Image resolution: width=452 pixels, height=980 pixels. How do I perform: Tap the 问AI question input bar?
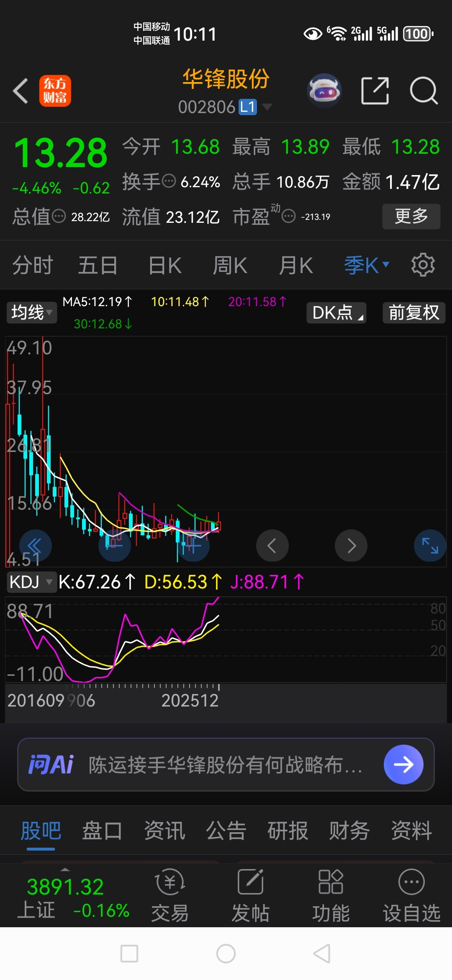[x=226, y=764]
